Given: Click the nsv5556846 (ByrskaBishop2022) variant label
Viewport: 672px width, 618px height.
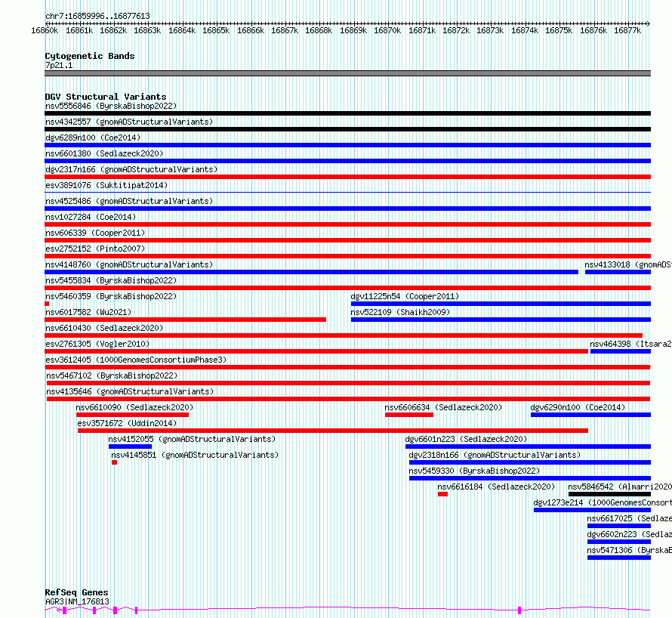Looking at the screenshot, I should tap(111, 106).
